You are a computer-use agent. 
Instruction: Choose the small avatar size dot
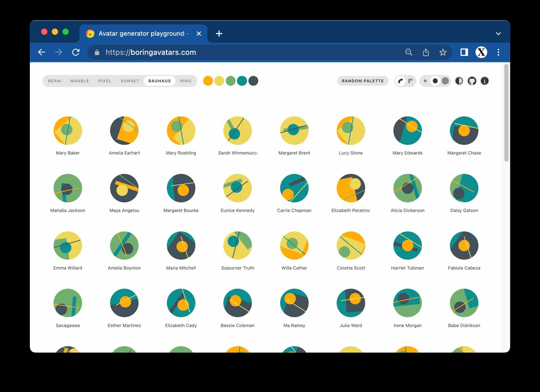click(425, 81)
